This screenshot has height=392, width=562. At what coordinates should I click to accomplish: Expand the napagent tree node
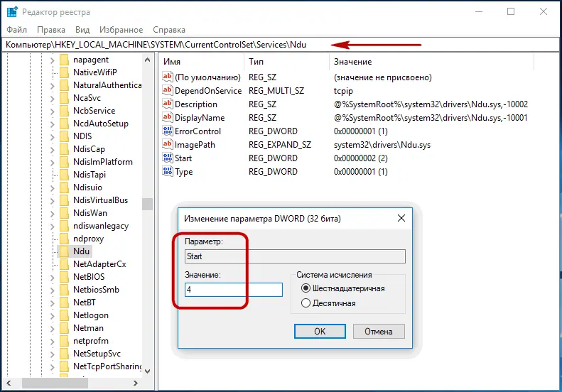pos(53,60)
